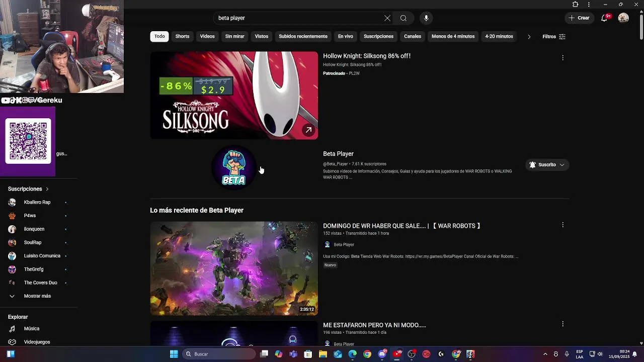Image resolution: width=644 pixels, height=362 pixels.
Task: Open options for DOMINGO DE WR video
Action: tap(562, 225)
